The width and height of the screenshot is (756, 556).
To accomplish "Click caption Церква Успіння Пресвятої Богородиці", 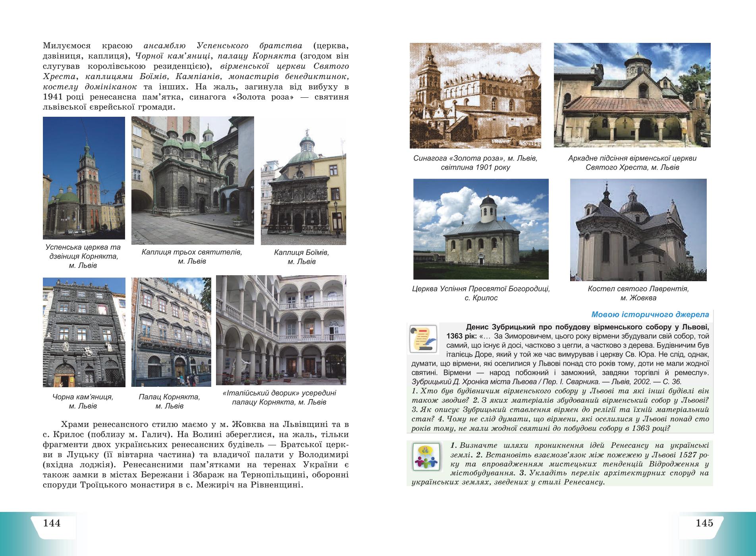I will click(x=481, y=293).
